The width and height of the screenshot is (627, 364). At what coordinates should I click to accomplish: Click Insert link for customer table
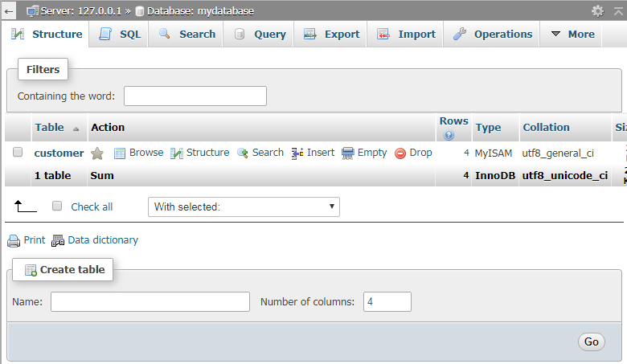[321, 152]
